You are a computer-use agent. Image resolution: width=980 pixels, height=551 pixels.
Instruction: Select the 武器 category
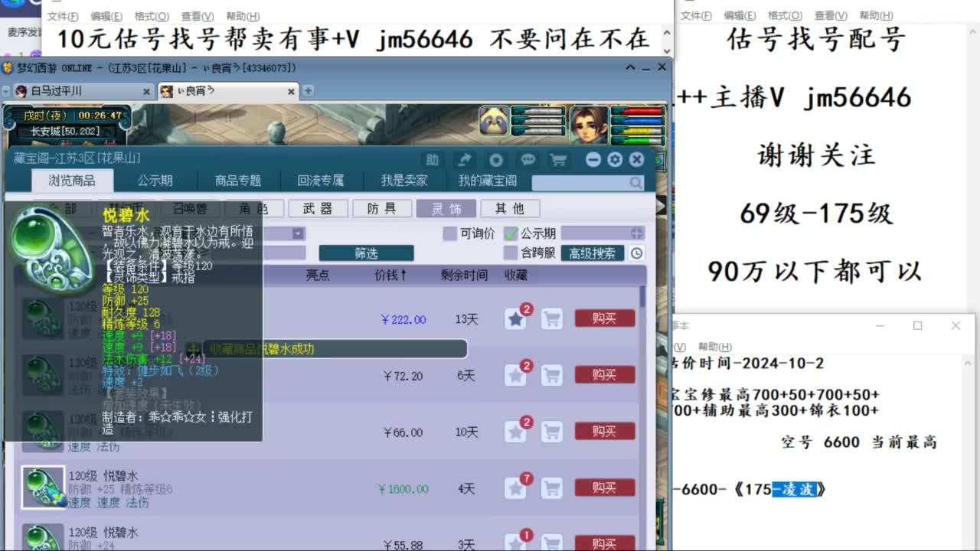click(x=318, y=208)
